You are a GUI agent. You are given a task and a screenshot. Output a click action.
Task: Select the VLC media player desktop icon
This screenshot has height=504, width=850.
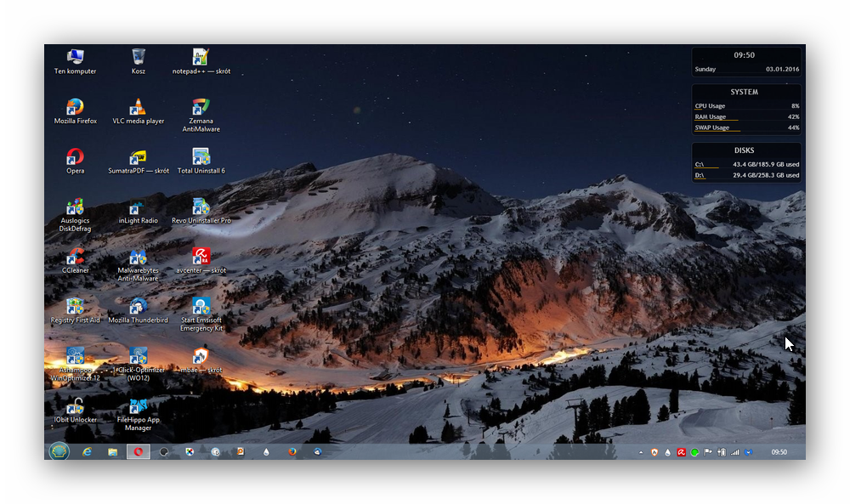pyautogui.click(x=139, y=111)
